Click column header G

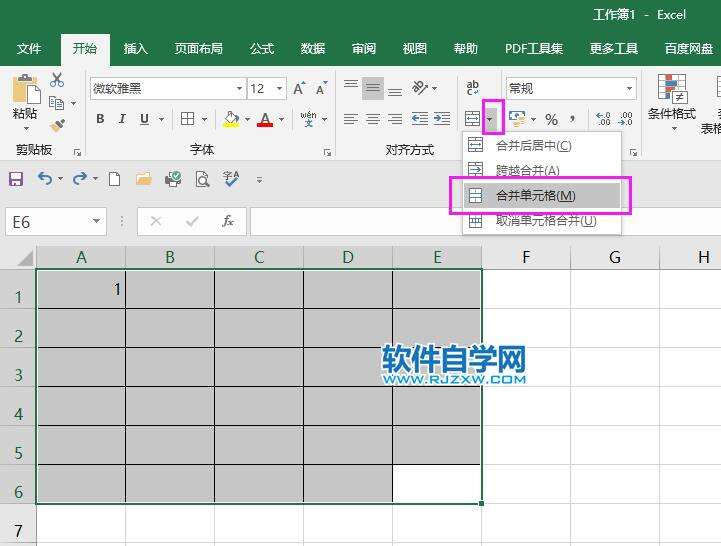coord(614,258)
